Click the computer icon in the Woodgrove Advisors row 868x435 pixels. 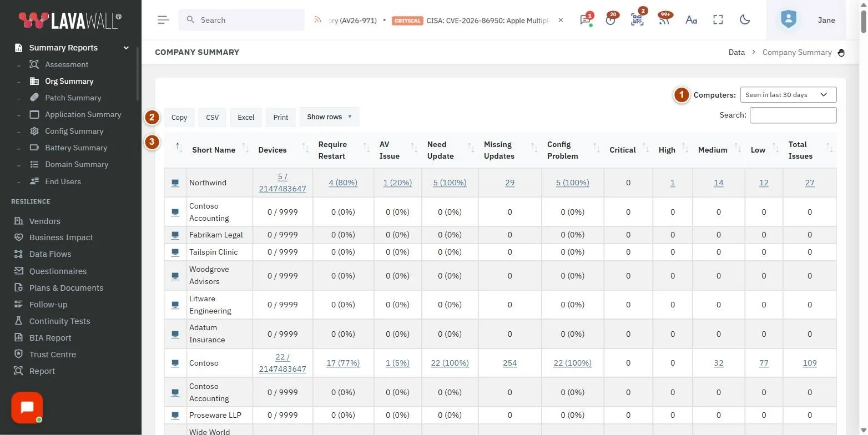175,275
